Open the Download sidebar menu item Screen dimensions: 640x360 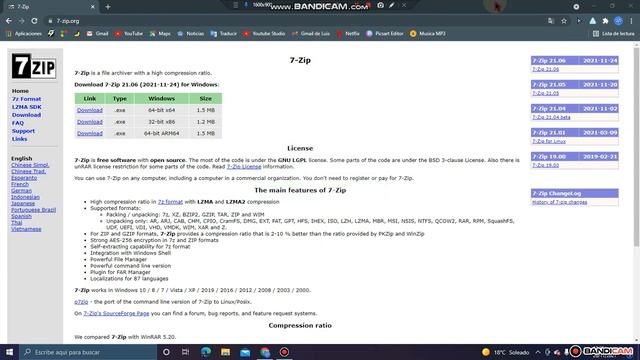[x=26, y=115]
